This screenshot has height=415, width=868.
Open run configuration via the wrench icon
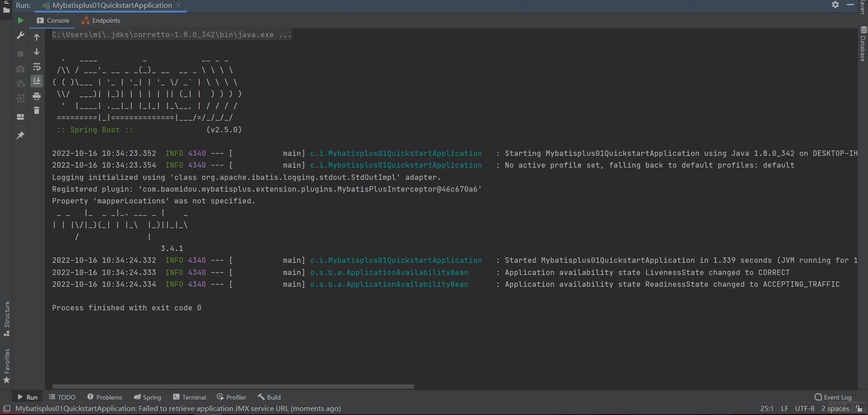tap(20, 35)
